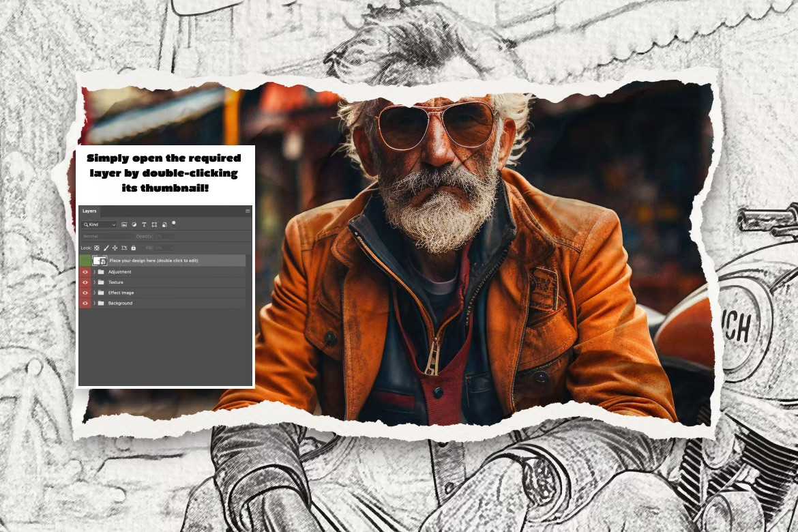This screenshot has height=532, width=798.
Task: Expand the Effect Image group
Action: 94,293
